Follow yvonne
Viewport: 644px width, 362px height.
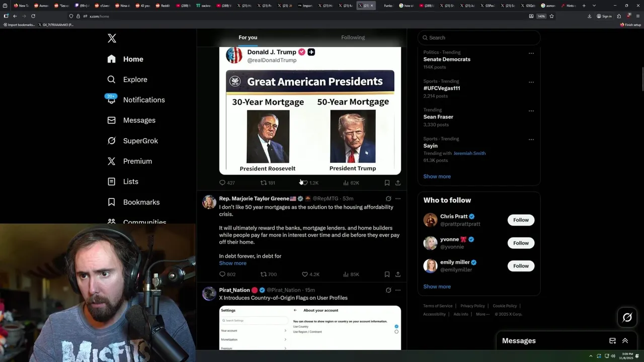point(521,243)
